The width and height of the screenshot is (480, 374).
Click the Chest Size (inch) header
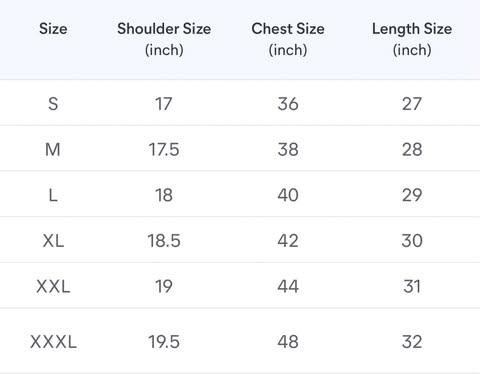click(x=288, y=39)
